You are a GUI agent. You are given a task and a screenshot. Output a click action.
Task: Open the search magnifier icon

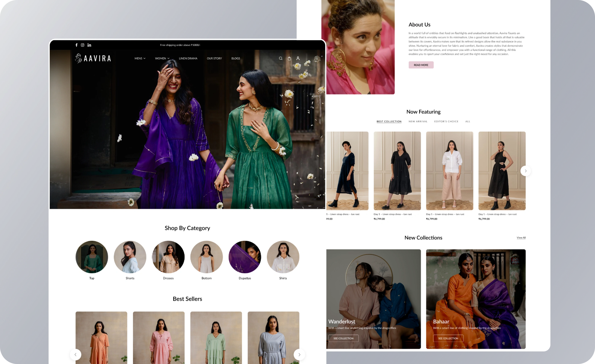coord(281,58)
